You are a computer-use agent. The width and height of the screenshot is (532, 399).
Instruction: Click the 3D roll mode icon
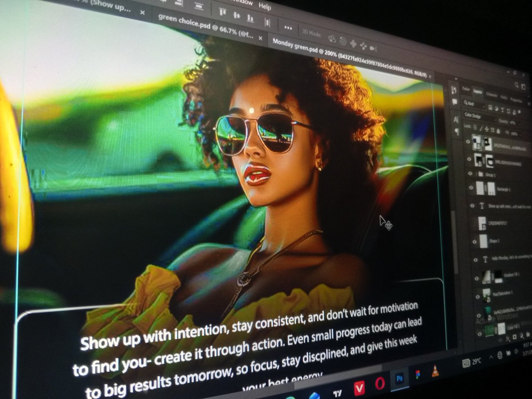[343, 41]
